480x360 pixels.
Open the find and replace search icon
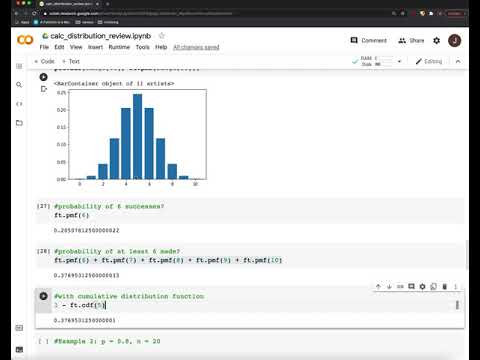click(x=19, y=85)
